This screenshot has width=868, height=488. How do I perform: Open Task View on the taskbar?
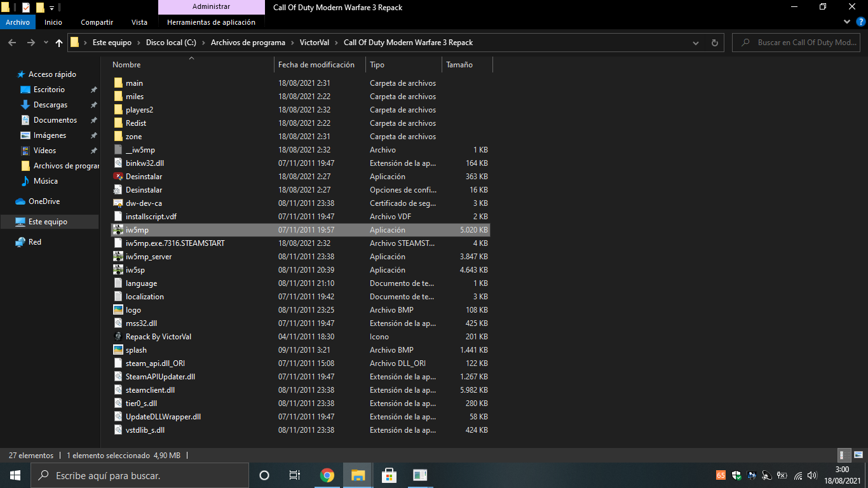295,475
